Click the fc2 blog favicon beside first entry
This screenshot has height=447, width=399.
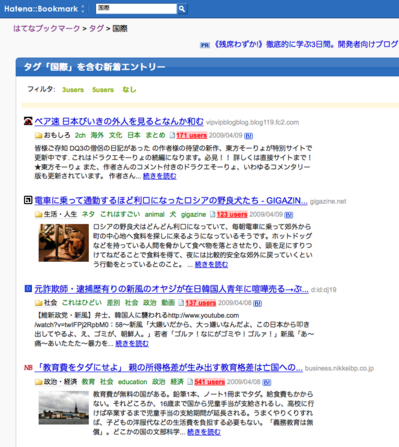coord(28,122)
